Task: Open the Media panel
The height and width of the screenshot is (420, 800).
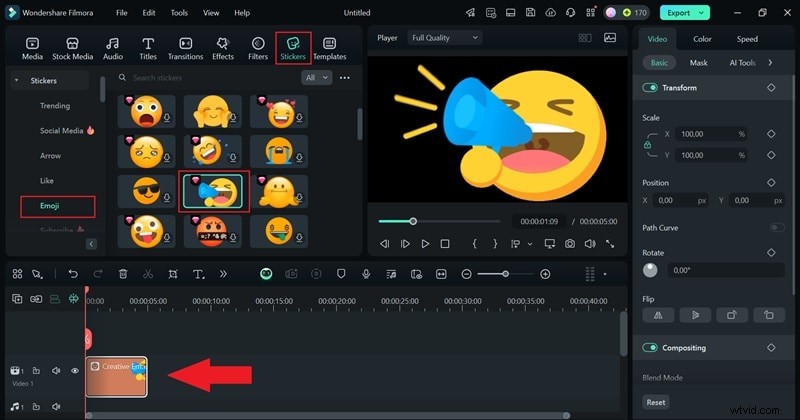Action: (32, 49)
